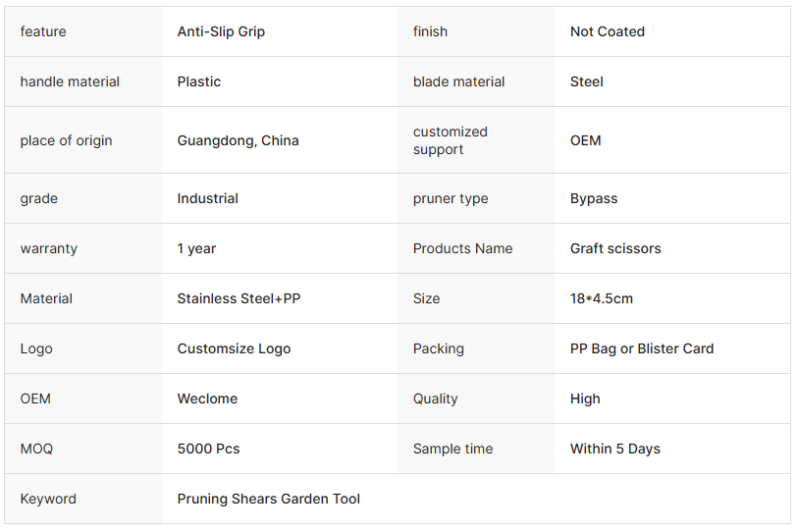Screen dimensions: 797x532
Task: Click the '18*4.5cm' size value
Action: click(601, 298)
